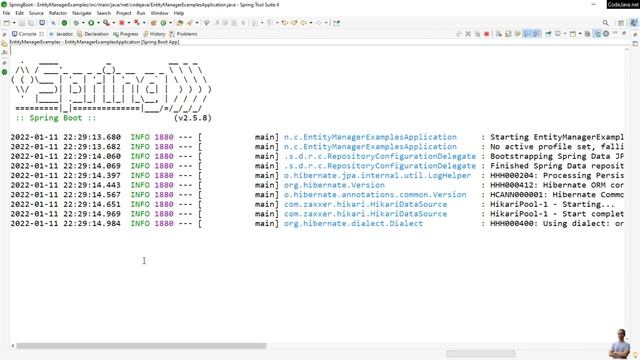Click the Open Console icon
640x360 pixels.
pos(573,34)
